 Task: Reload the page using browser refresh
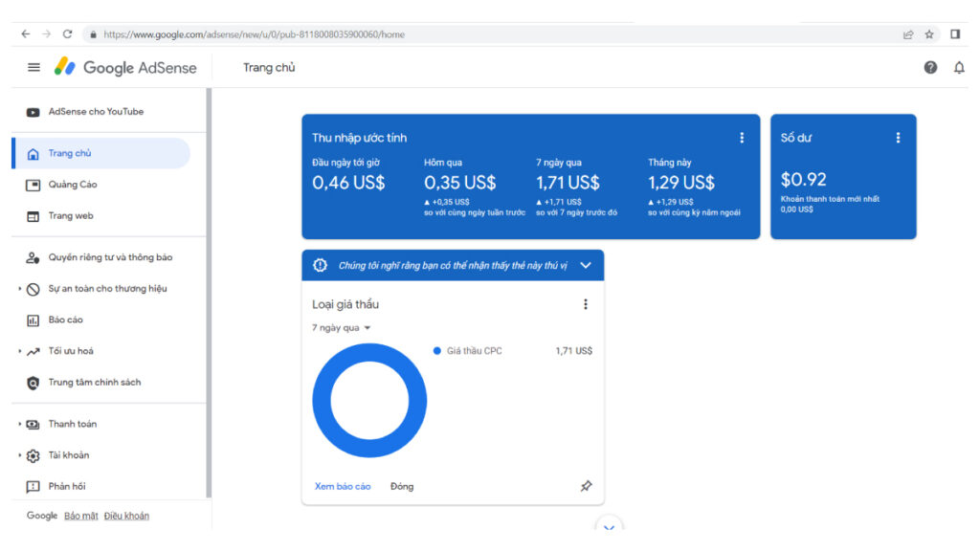67,34
